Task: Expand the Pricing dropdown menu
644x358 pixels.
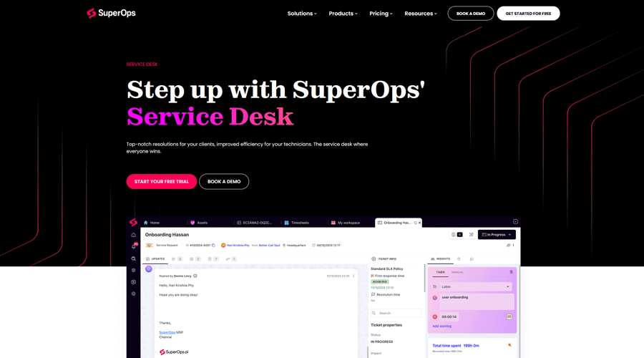Action: (x=381, y=14)
